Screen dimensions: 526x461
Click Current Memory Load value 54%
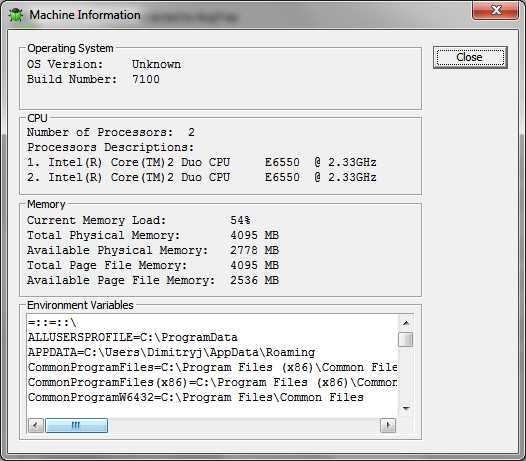[240, 220]
